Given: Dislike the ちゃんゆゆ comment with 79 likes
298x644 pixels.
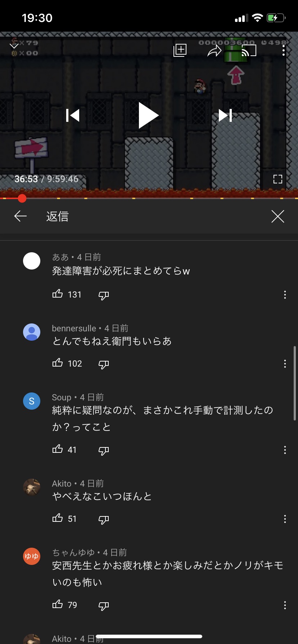Looking at the screenshot, I should [104, 606].
